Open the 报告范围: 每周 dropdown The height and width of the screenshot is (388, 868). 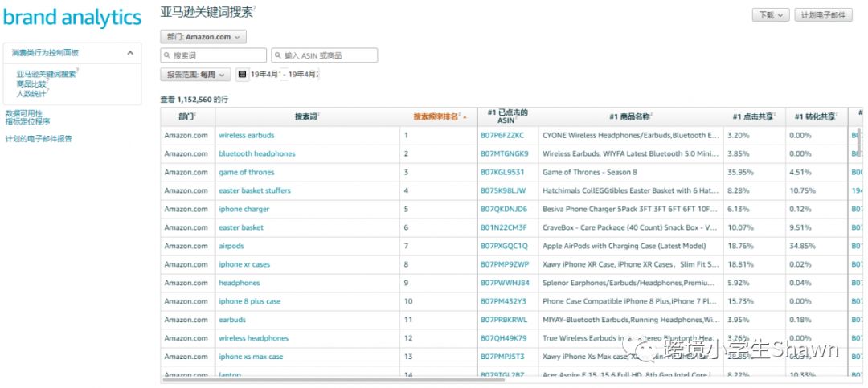tap(195, 74)
